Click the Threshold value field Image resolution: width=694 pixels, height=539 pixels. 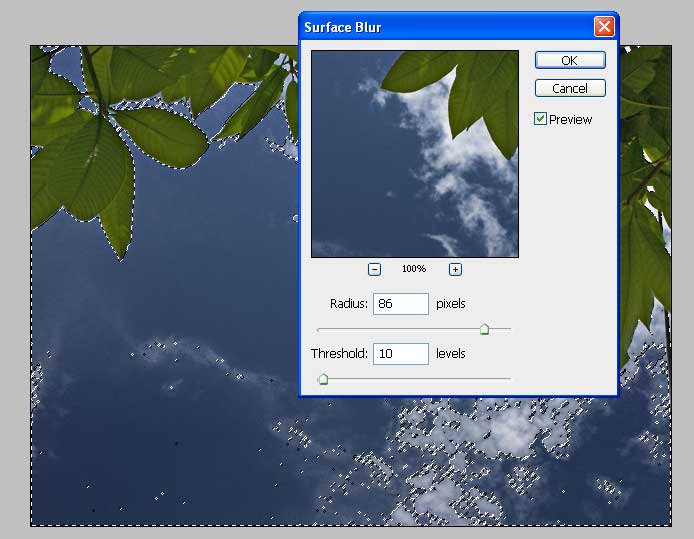(401, 354)
